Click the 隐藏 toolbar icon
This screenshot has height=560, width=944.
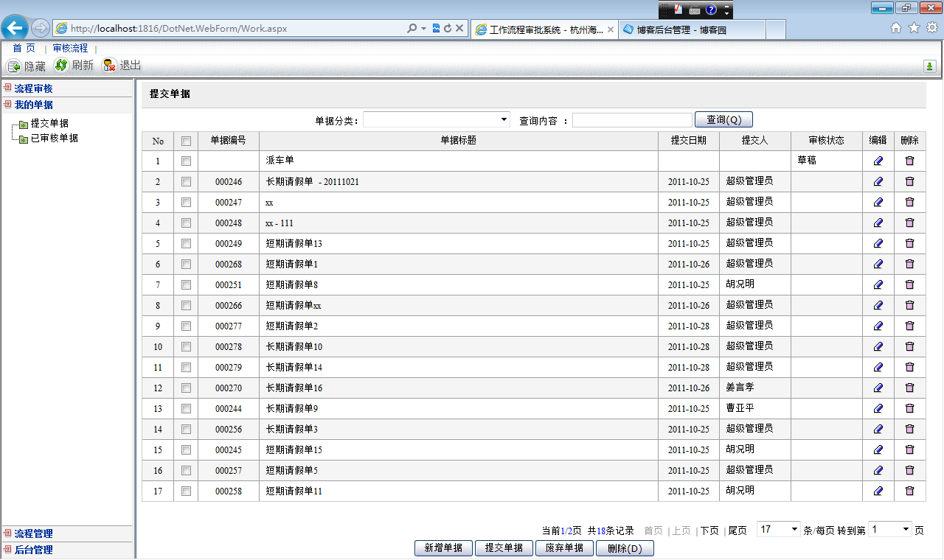click(14, 66)
